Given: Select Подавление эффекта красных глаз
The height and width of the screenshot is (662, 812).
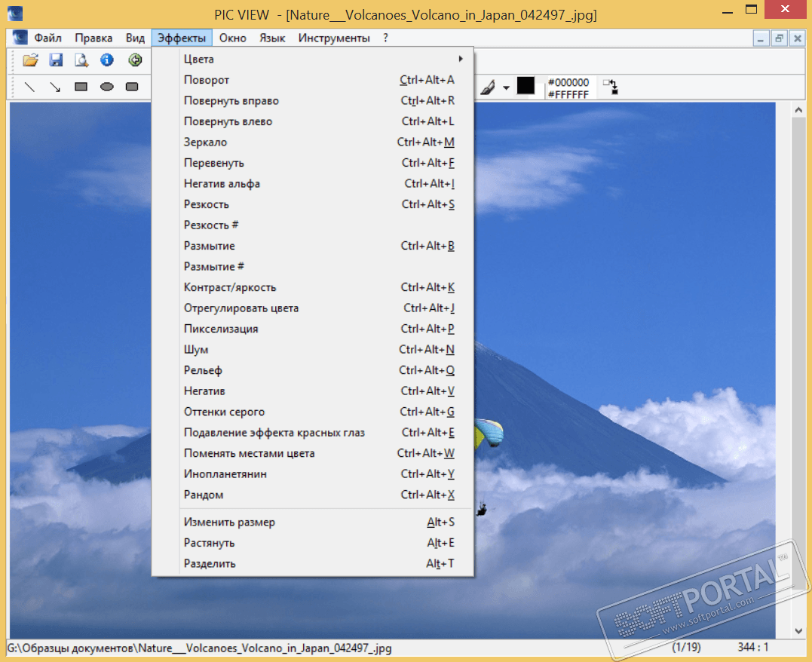Looking at the screenshot, I should point(313,432).
